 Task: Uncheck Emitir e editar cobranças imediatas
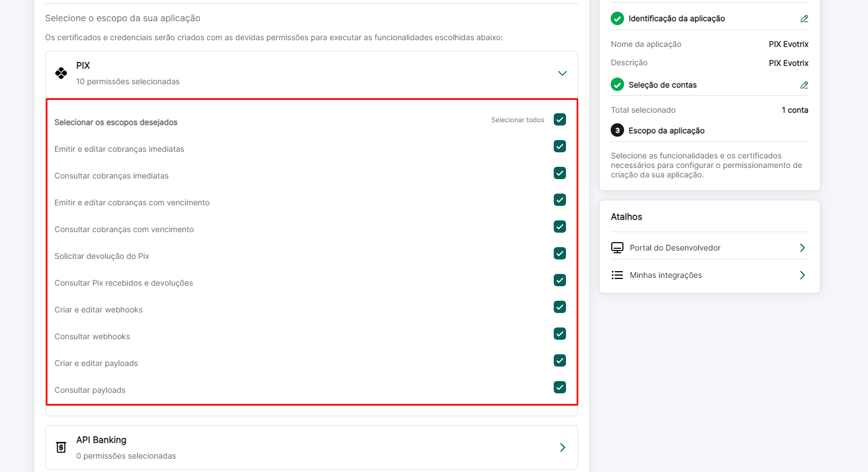[559, 146]
